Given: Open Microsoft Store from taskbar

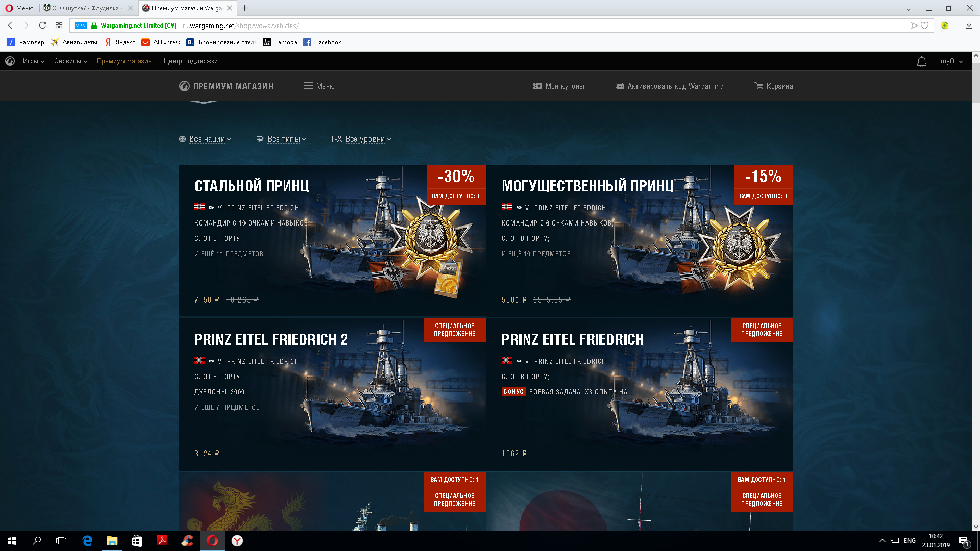Looking at the screenshot, I should coord(137,541).
